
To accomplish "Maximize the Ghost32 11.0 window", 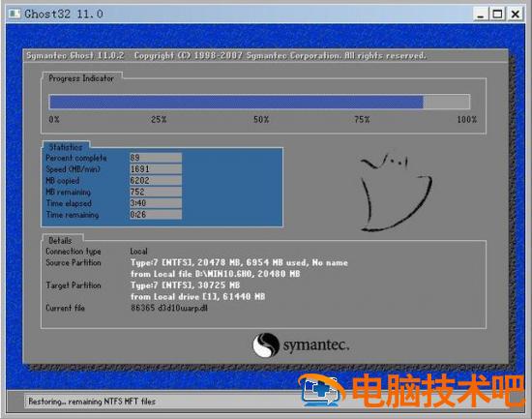I will [498, 15].
